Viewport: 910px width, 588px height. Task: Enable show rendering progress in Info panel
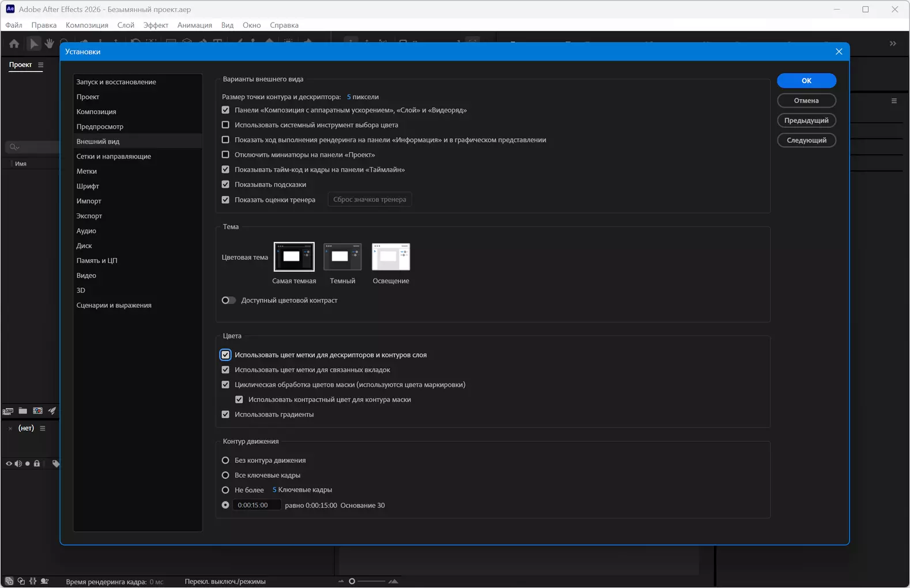pos(225,140)
